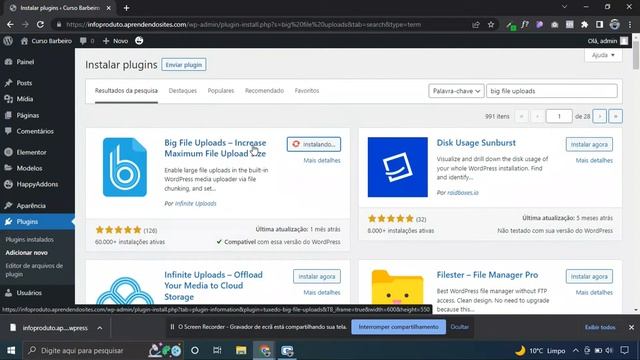Select the Resultados da pesquisa tab
Image resolution: width=640 pixels, height=360 pixels.
pos(126,91)
